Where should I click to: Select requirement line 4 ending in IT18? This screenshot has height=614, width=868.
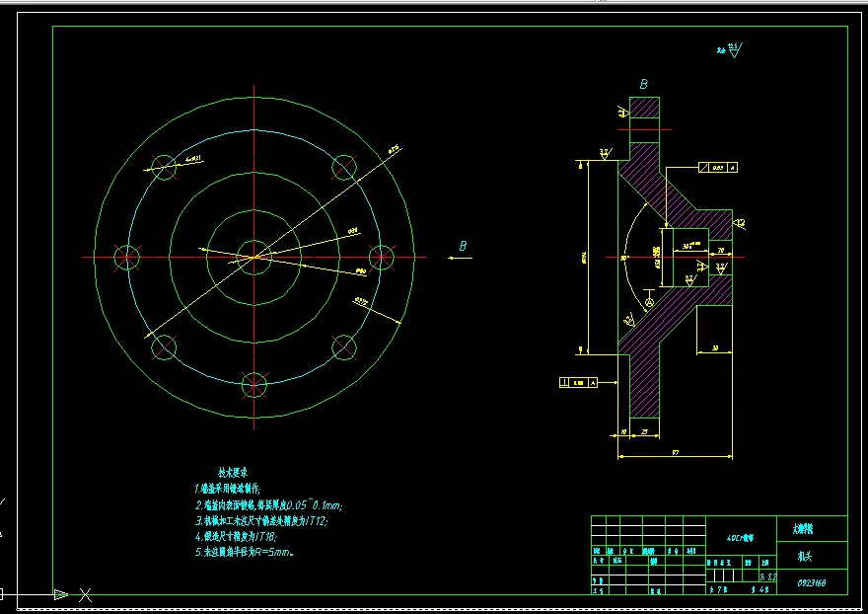237,536
